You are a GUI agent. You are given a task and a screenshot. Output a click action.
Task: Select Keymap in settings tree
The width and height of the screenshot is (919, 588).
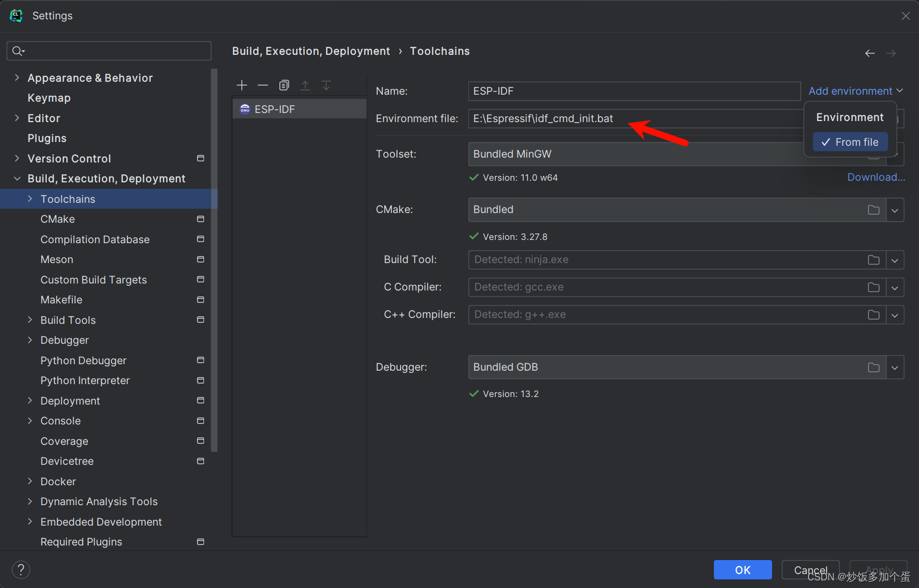tap(49, 98)
